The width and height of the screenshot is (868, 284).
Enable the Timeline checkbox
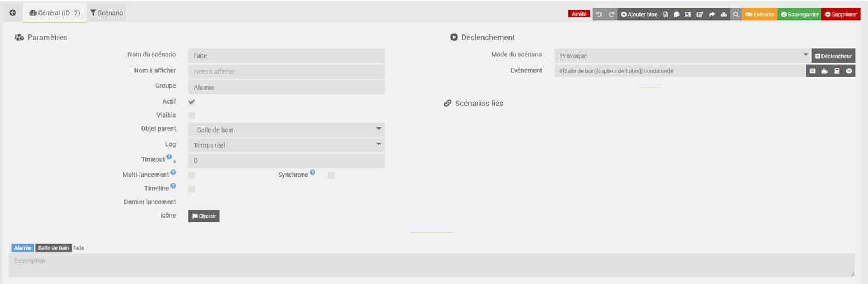click(192, 189)
